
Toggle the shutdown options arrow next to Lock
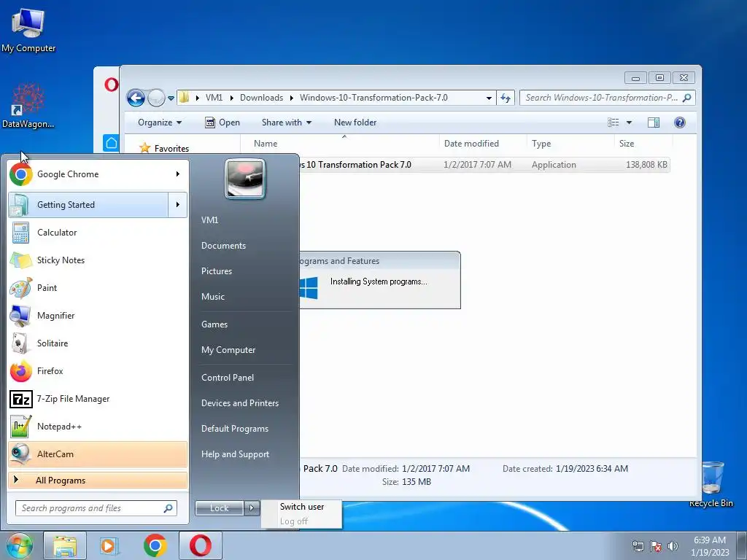click(x=252, y=508)
